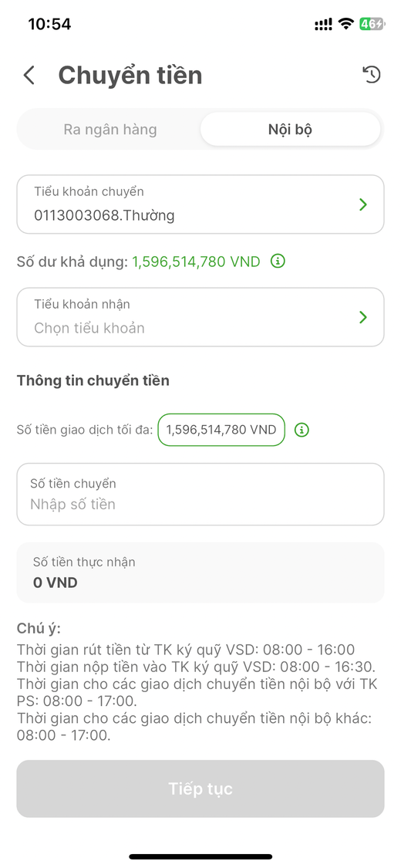Tap info icon beside maximum transaction amount
This screenshot has width=401, height=868.
coord(302,430)
